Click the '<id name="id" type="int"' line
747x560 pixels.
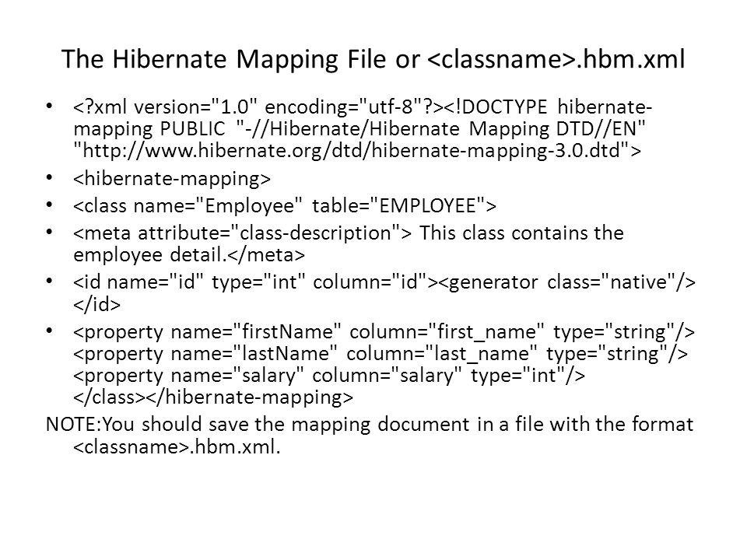(384, 282)
